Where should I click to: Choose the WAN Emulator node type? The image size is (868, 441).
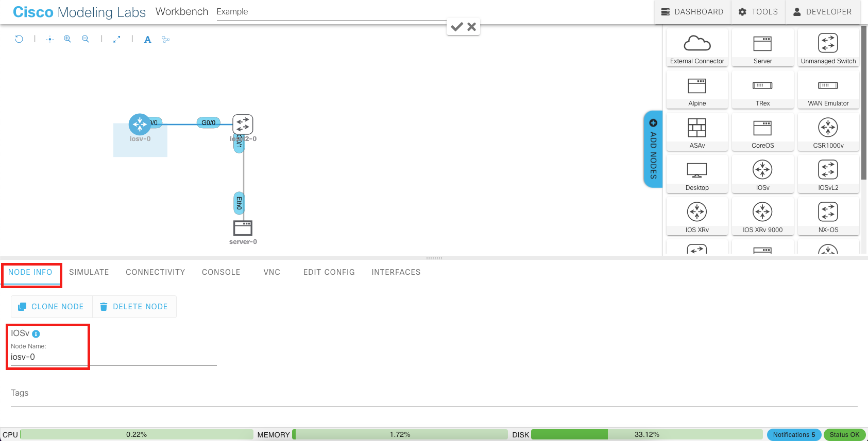click(828, 90)
